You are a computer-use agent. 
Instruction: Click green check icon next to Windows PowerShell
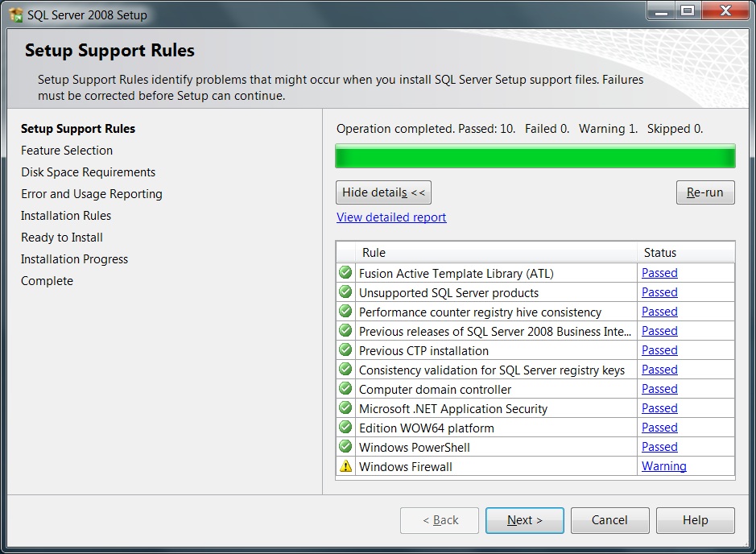coord(346,447)
